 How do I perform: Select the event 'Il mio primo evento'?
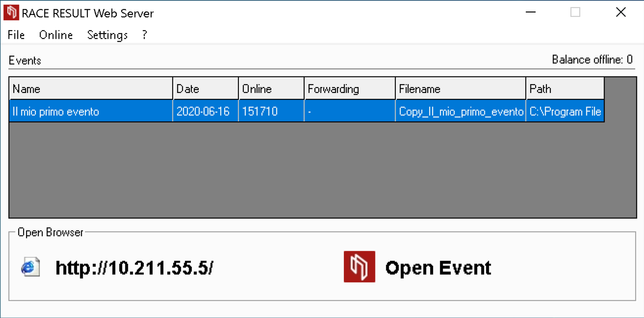pos(91,111)
